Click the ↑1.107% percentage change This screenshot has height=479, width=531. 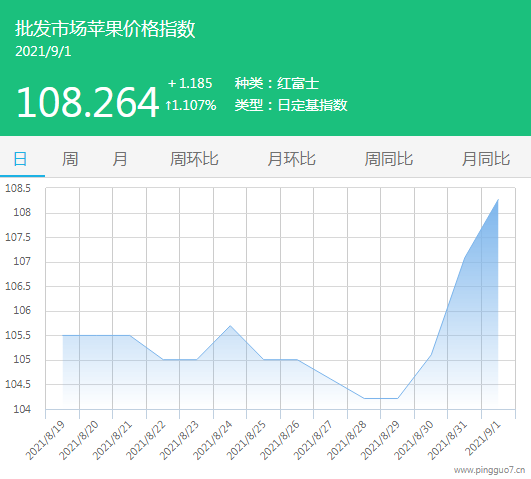click(191, 105)
